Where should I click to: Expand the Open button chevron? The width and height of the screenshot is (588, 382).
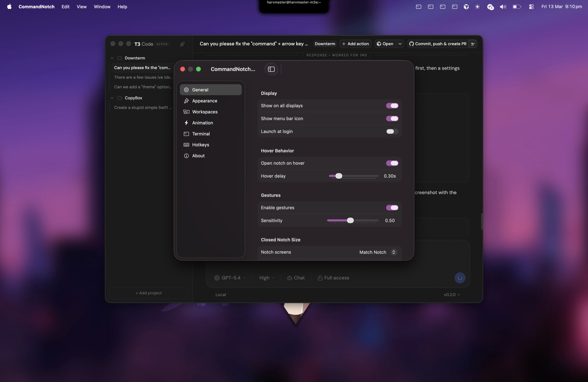tap(400, 44)
